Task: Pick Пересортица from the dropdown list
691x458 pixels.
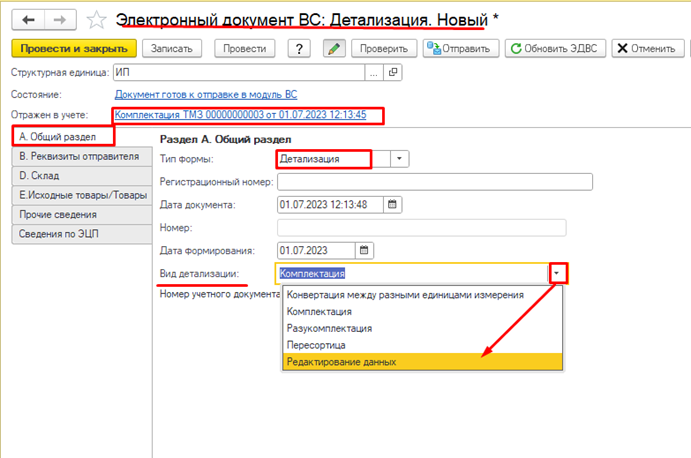Action: (316, 344)
